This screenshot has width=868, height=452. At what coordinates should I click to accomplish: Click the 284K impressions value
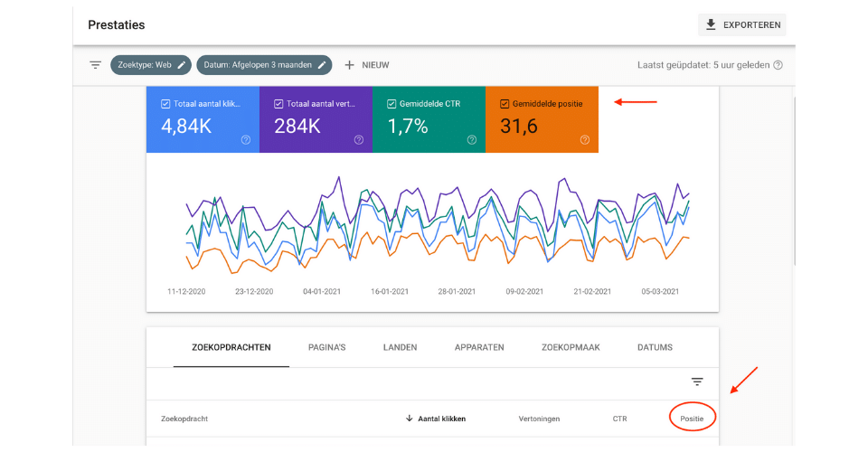click(297, 127)
